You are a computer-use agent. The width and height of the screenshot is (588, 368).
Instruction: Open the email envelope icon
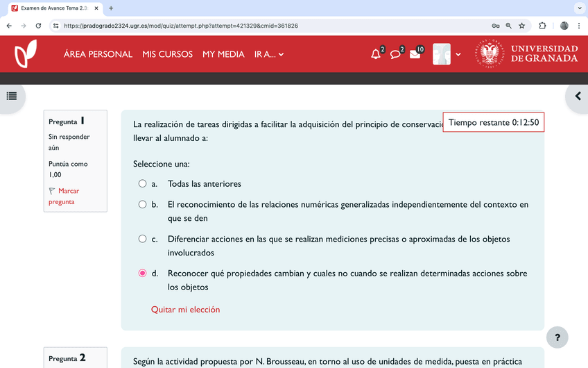[x=415, y=54]
